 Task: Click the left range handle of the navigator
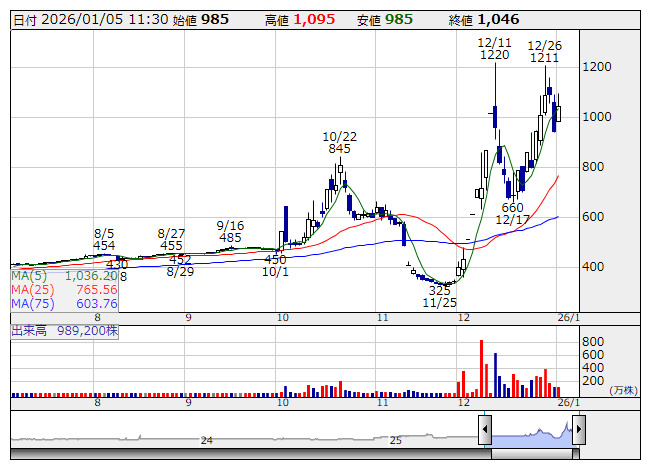point(485,430)
